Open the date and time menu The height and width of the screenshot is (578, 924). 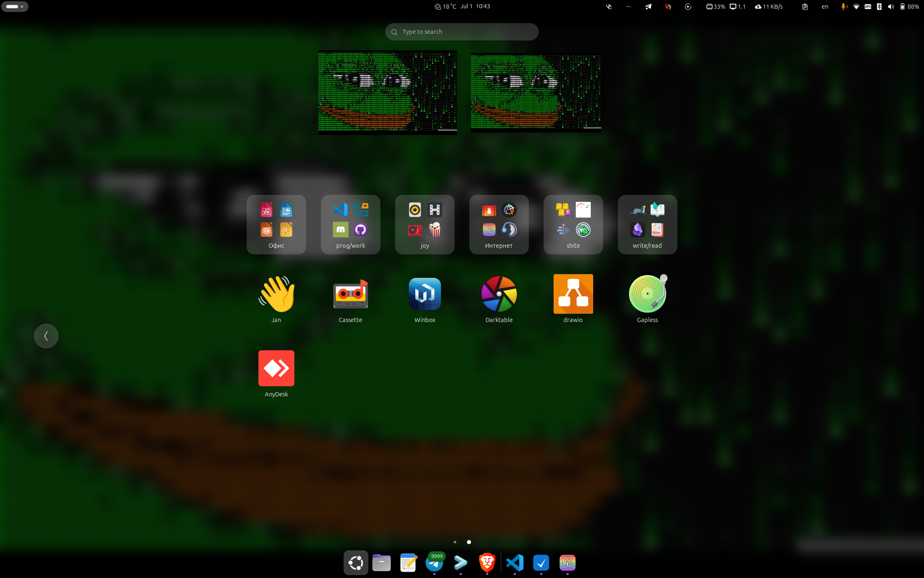[475, 6]
